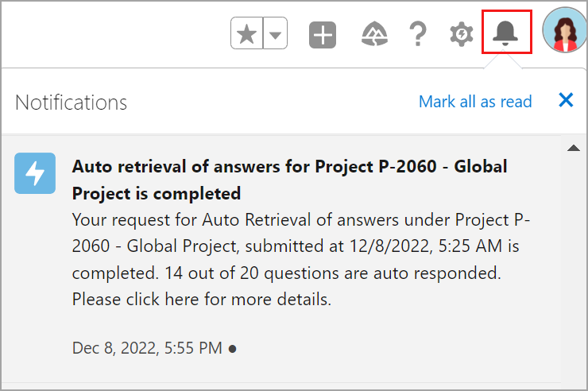The image size is (588, 391).
Task: Open the user profile avatar
Action: pyautogui.click(x=564, y=30)
